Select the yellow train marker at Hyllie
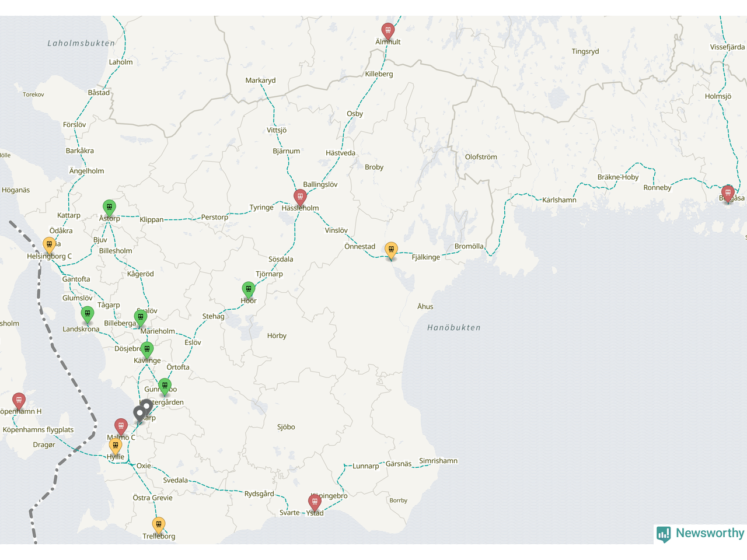The width and height of the screenshot is (747, 560). 116,446
